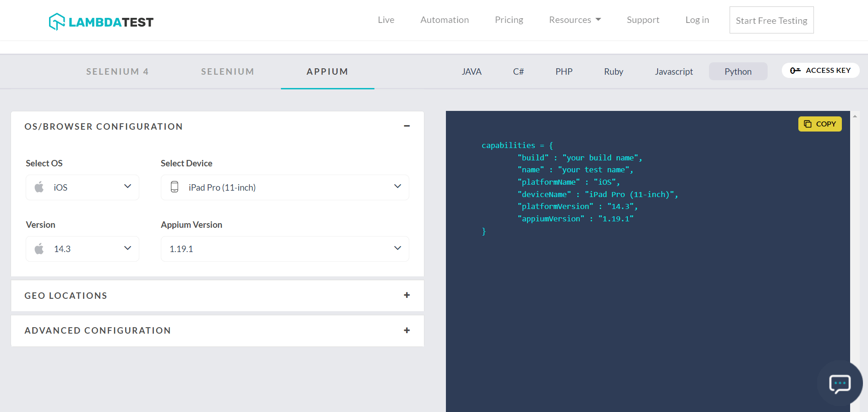Click the Access Key button
This screenshot has width=868, height=412.
pyautogui.click(x=820, y=70)
